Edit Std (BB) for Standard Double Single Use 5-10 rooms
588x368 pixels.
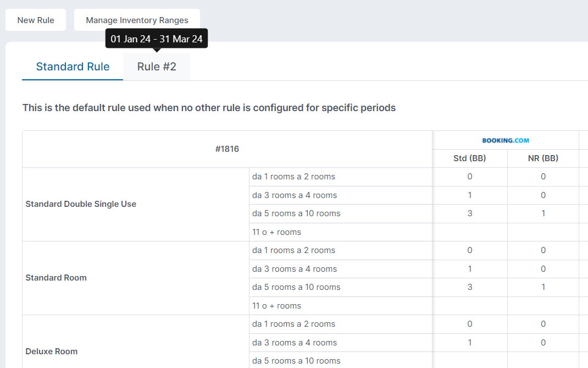pyautogui.click(x=469, y=213)
